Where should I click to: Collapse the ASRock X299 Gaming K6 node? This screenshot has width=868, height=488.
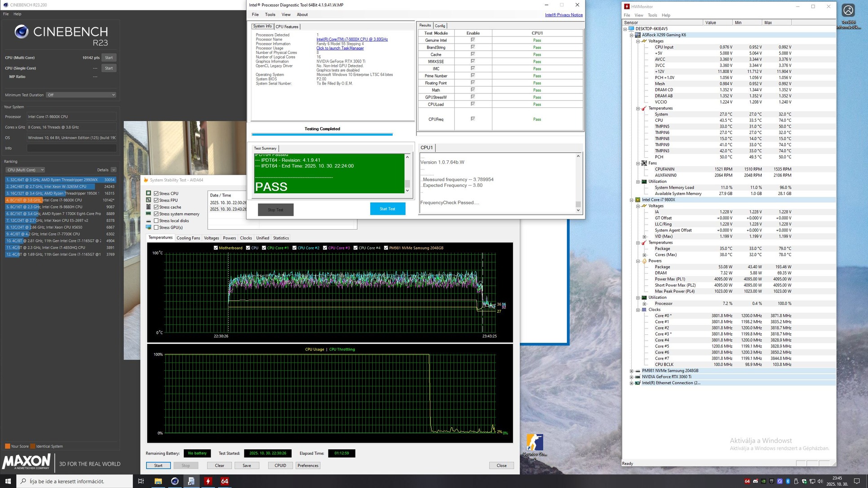click(x=631, y=35)
